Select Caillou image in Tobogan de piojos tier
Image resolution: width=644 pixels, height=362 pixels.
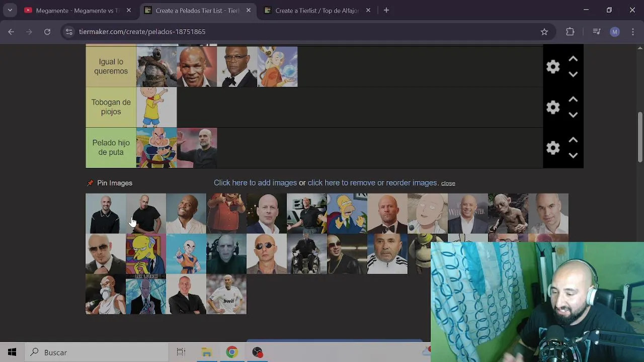[156, 107]
